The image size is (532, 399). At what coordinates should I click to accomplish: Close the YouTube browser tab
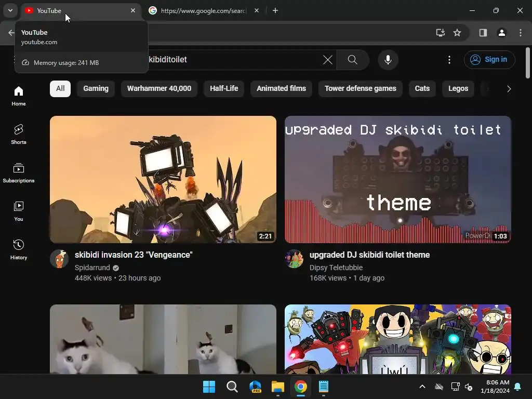[133, 10]
